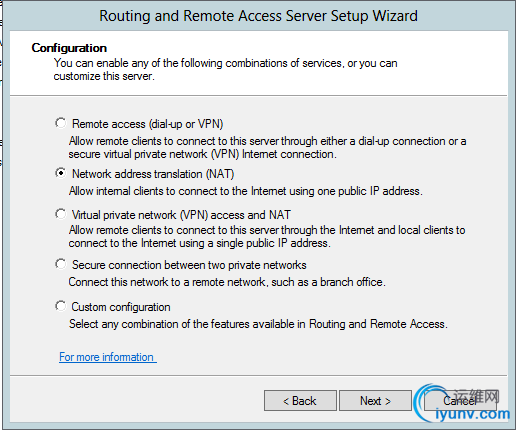Choose the VPN access and NAT radio circle
Viewport: 516px width, 430px height.
[61, 214]
